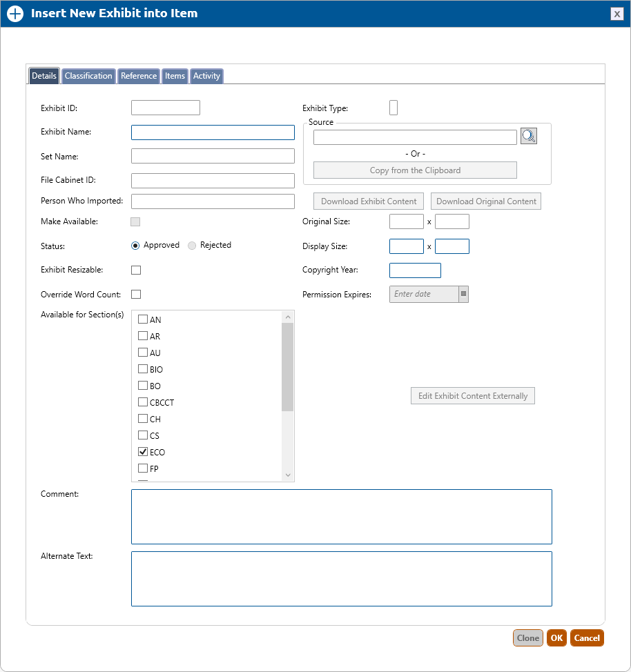The width and height of the screenshot is (631, 672).
Task: Tick the BIO section checkbox
Action: [x=143, y=370]
